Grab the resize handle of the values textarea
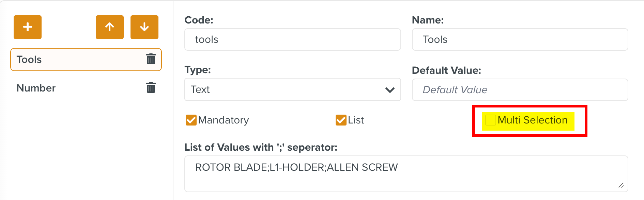Screen dimensions: 644x200 click(x=621, y=185)
